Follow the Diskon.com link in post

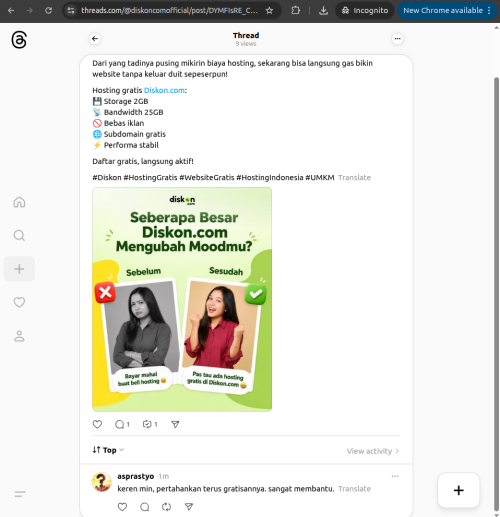coord(164,90)
